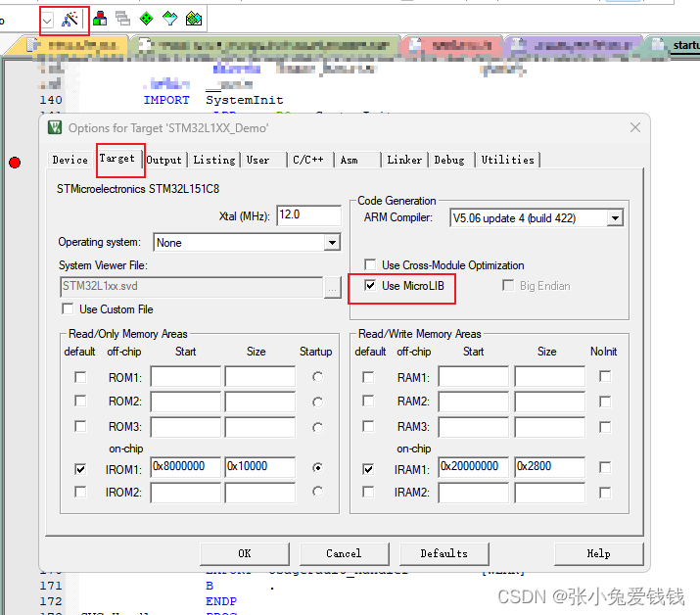
Task: Open the Manage Run-Time Environment green diamond icon
Action: (146, 19)
